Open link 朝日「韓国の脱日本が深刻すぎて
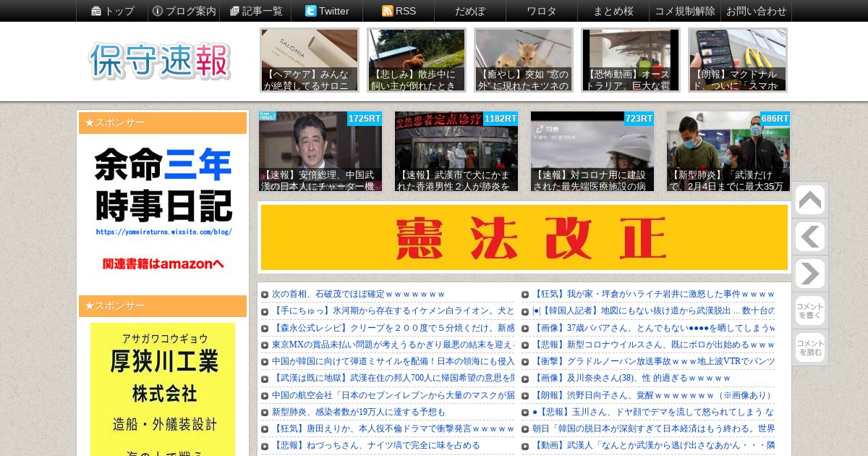The width and height of the screenshot is (868, 456). point(653,428)
